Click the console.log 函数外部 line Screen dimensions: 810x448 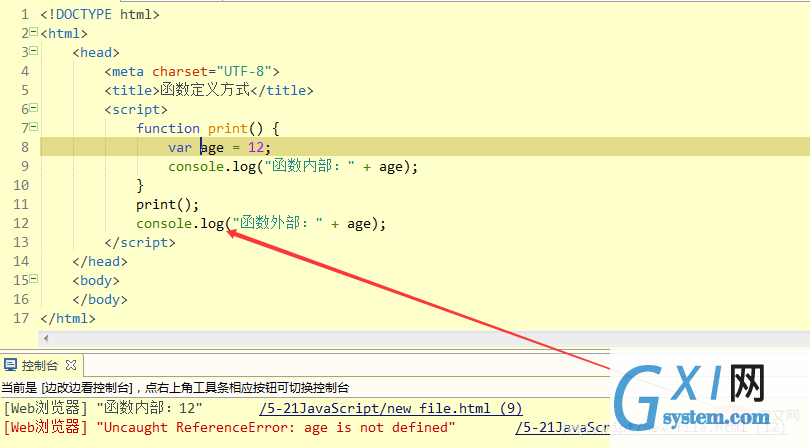pos(261,223)
